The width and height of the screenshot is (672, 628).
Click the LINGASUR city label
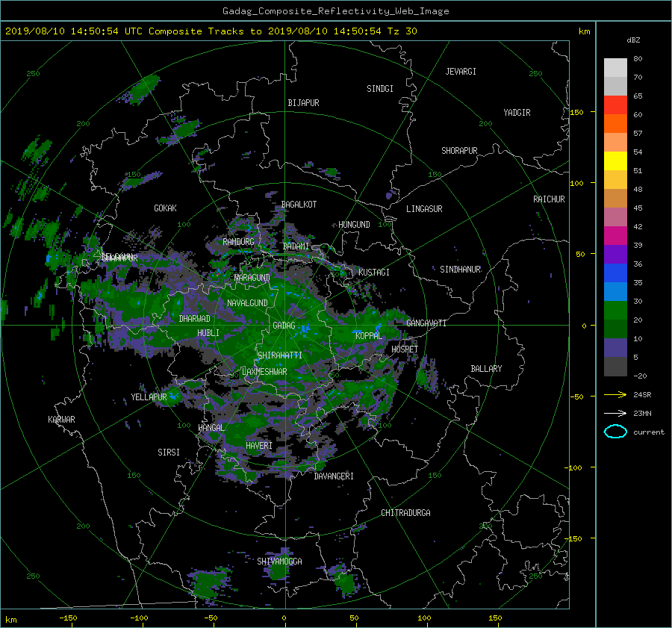424,209
